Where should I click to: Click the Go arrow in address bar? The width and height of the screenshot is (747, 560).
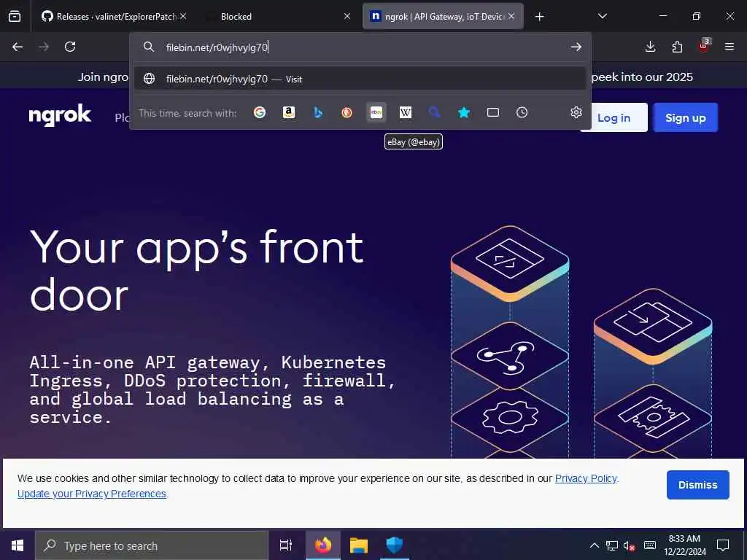(576, 47)
